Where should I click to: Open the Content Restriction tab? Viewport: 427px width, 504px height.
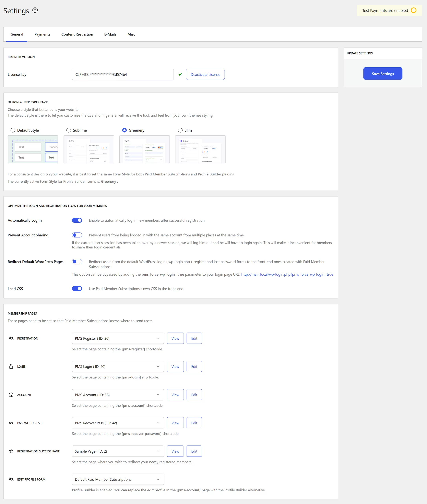coord(77,34)
